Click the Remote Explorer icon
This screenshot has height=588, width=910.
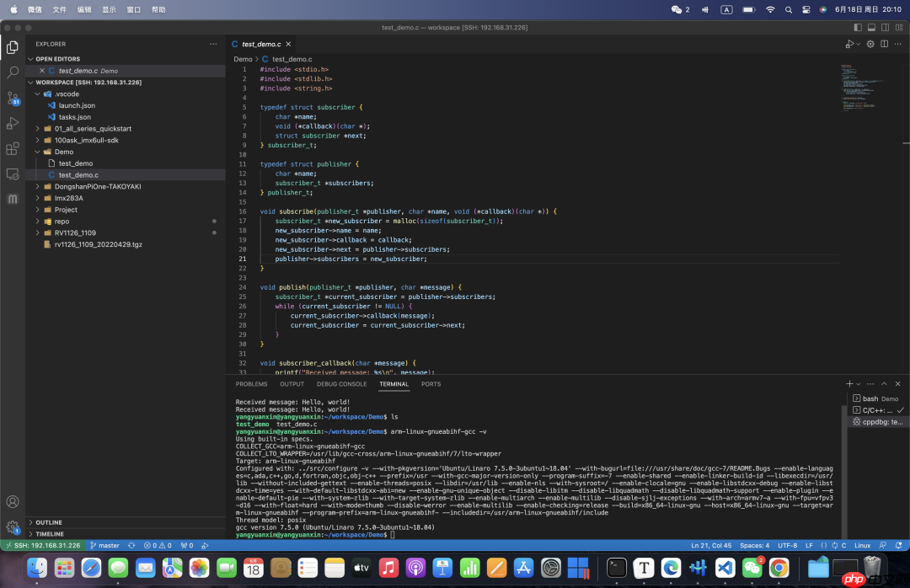[12, 175]
